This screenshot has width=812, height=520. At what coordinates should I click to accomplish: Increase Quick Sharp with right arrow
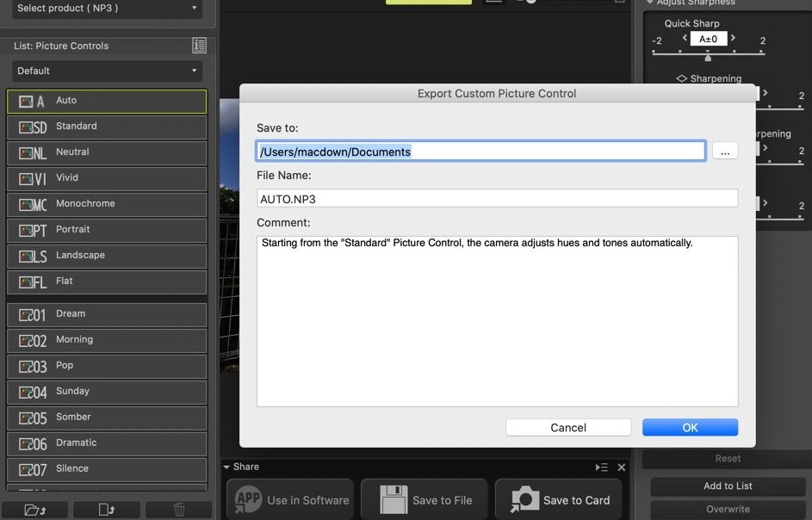point(734,39)
